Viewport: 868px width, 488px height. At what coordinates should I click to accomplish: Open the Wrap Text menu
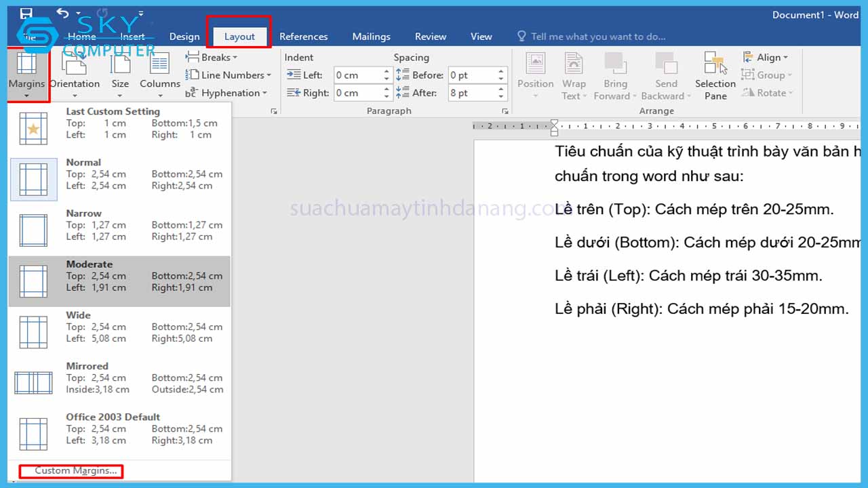[574, 75]
